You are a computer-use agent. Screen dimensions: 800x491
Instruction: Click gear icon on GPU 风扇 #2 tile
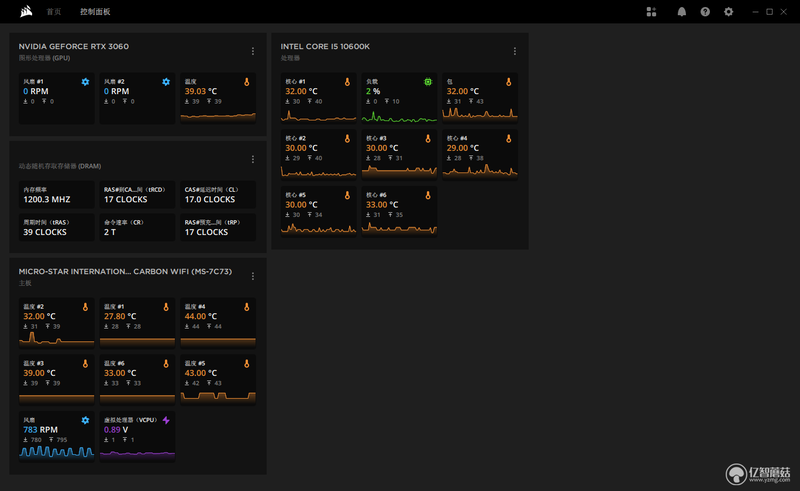click(166, 82)
